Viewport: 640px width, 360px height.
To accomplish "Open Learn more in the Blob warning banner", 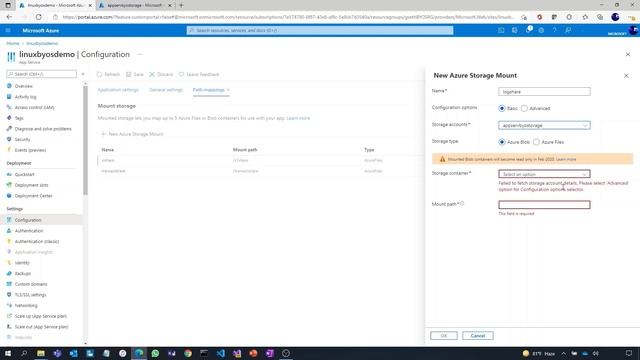I will coord(566,159).
